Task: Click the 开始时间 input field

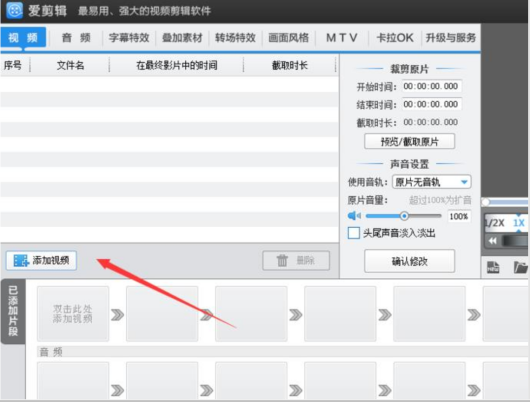Action: pyautogui.click(x=432, y=86)
